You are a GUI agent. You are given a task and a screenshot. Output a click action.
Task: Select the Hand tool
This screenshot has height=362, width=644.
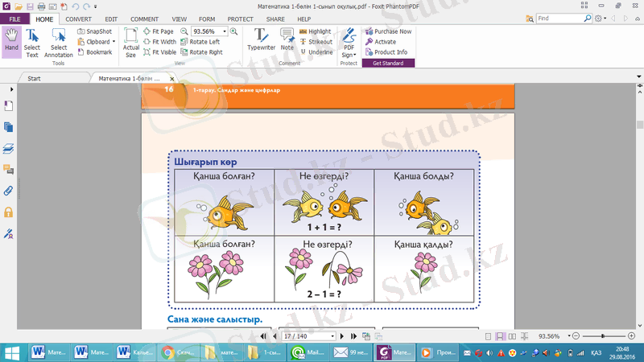click(11, 40)
